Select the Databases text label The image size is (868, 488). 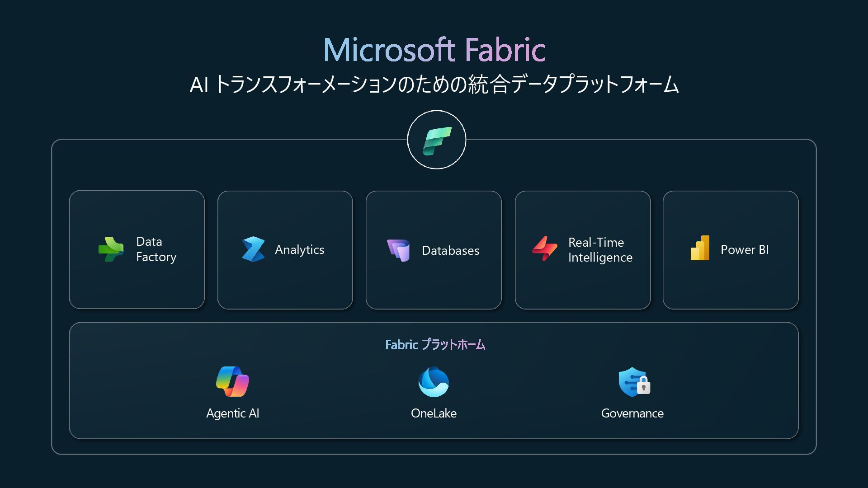tap(450, 250)
